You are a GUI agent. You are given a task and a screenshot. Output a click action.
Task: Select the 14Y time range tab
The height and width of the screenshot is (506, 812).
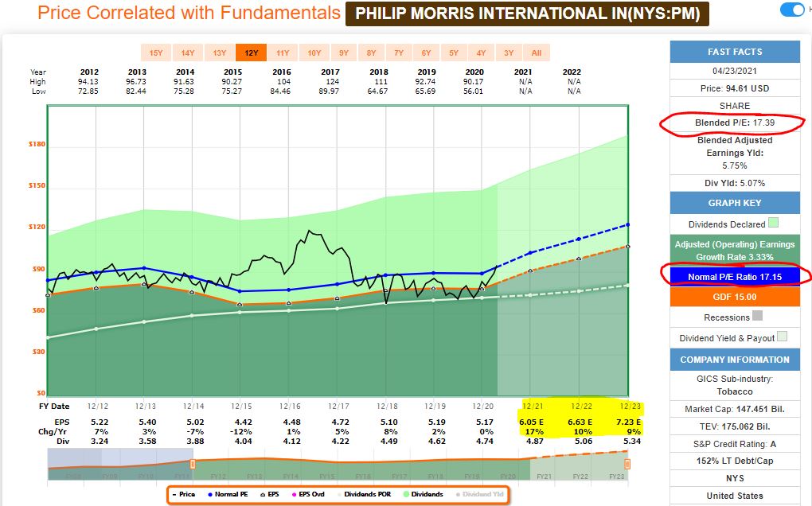click(187, 53)
